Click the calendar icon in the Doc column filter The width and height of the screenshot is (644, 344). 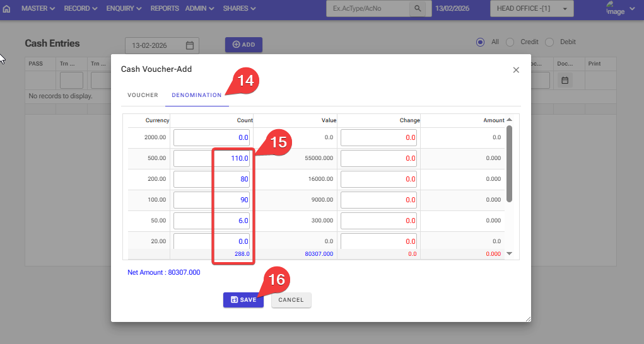coord(565,81)
